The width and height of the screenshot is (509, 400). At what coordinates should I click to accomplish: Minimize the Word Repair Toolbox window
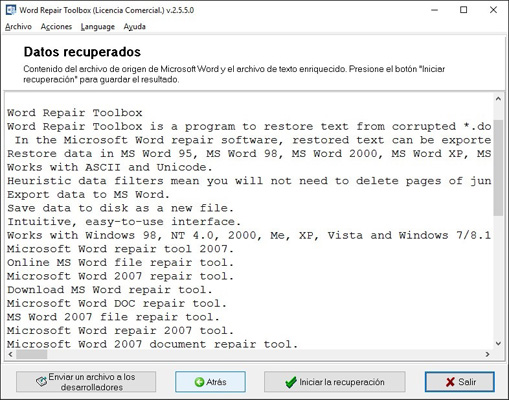434,10
